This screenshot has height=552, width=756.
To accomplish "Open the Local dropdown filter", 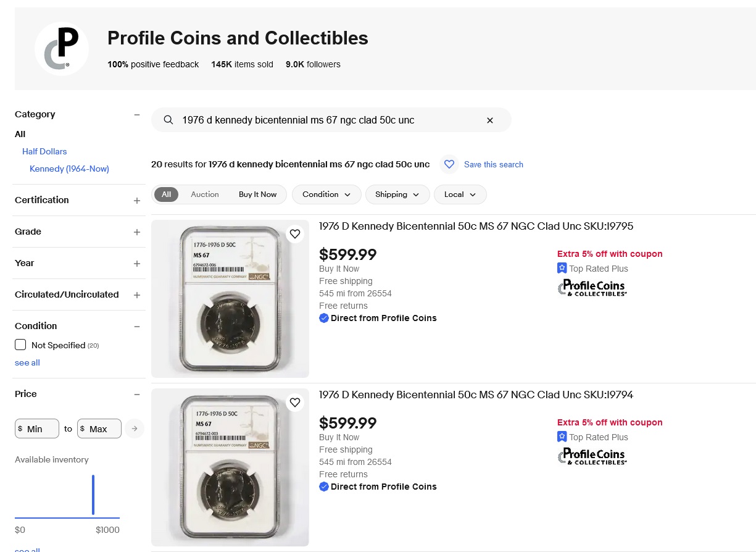I will click(460, 194).
